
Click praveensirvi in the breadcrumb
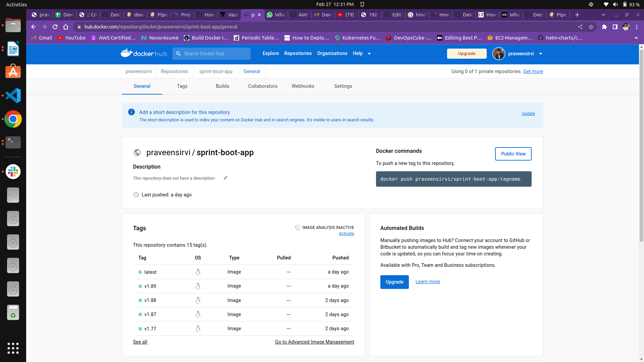[139, 71]
